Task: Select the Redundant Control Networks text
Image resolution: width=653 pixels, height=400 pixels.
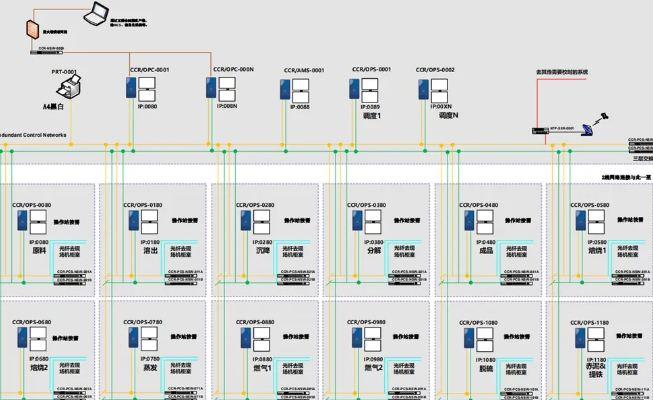Action: click(33, 135)
